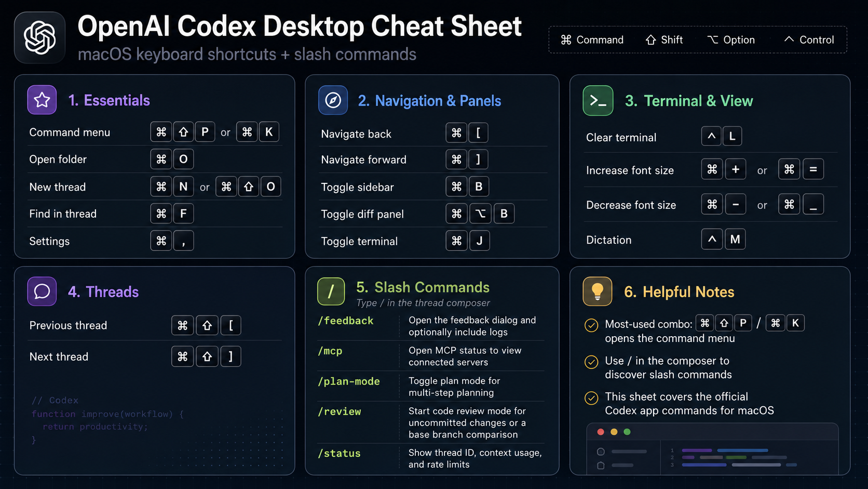Viewport: 868px width, 489px height.
Task: Click the Option key in Toggle diff panel row
Action: 480,214
